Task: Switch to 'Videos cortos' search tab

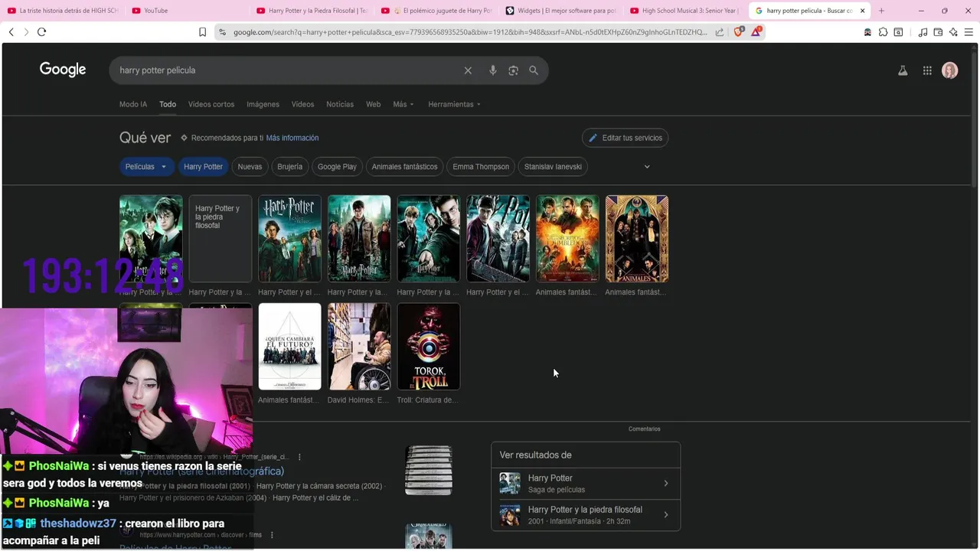Action: tap(211, 104)
